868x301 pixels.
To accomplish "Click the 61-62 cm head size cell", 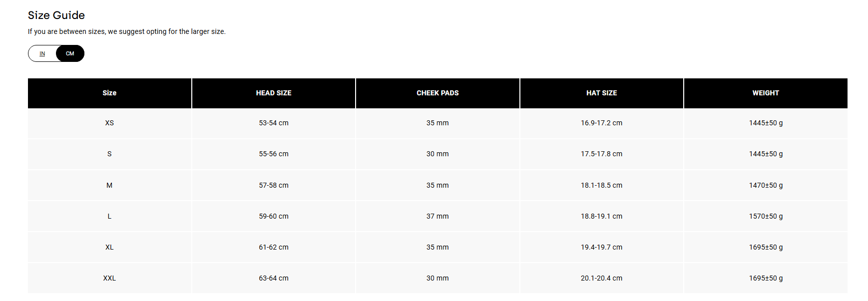I will [274, 247].
